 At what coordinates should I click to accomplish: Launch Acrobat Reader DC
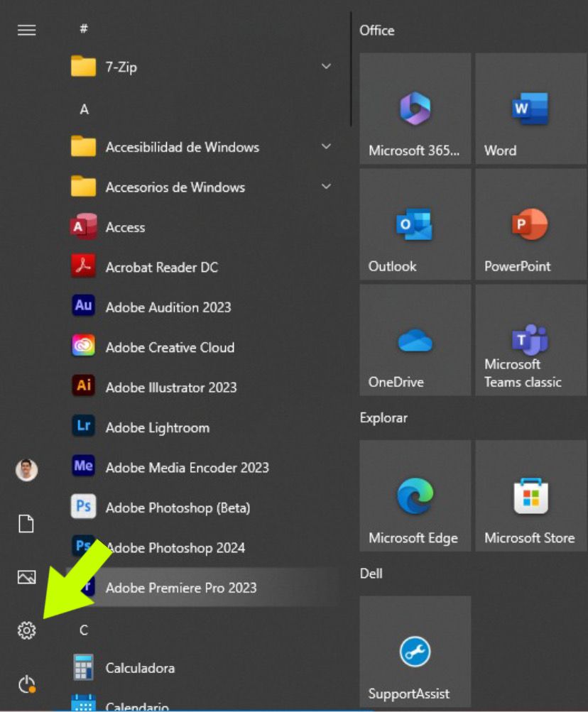click(x=161, y=267)
